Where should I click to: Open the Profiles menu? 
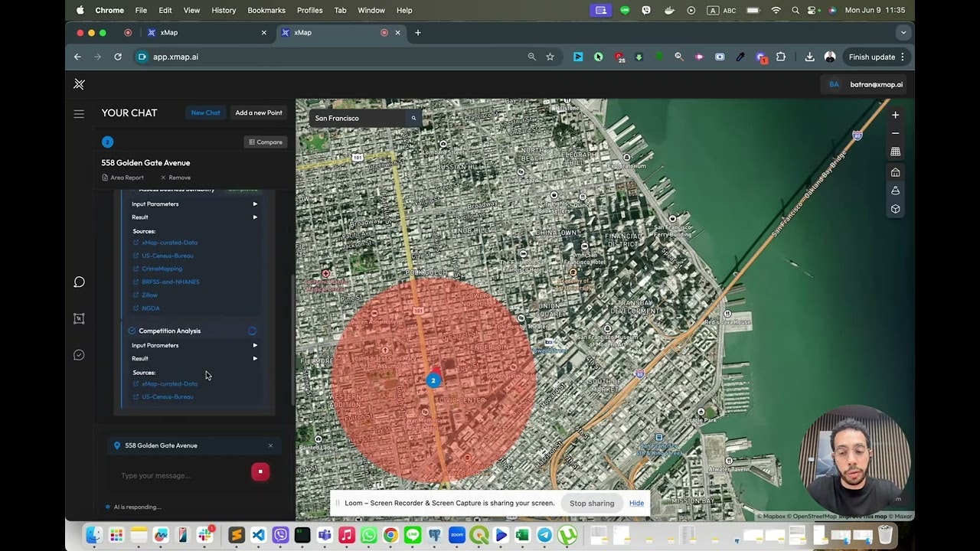point(309,10)
